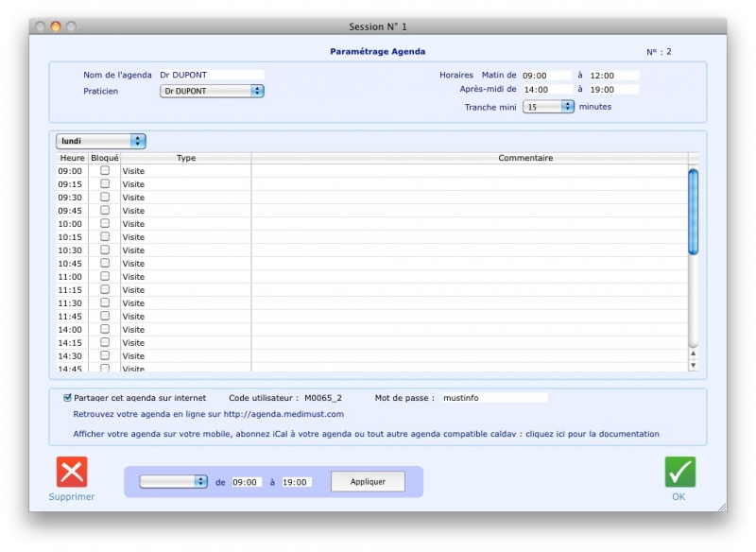Click the bottom bar end time 19:00 field
This screenshot has width=756, height=552.
pyautogui.click(x=297, y=482)
